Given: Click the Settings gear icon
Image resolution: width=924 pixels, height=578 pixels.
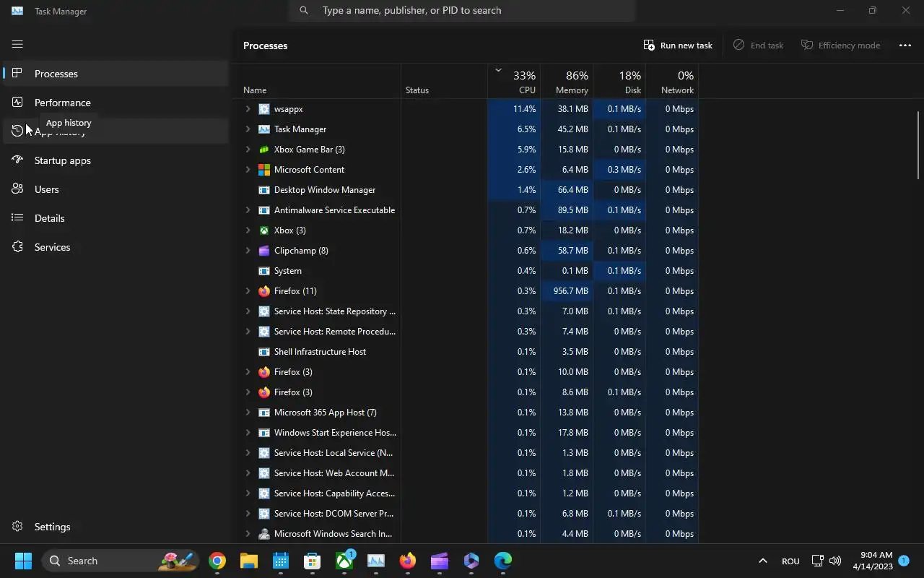Looking at the screenshot, I should point(17,527).
